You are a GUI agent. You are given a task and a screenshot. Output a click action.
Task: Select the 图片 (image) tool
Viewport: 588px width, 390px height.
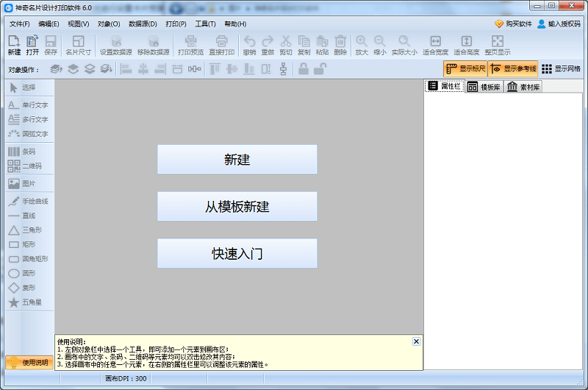tap(27, 184)
